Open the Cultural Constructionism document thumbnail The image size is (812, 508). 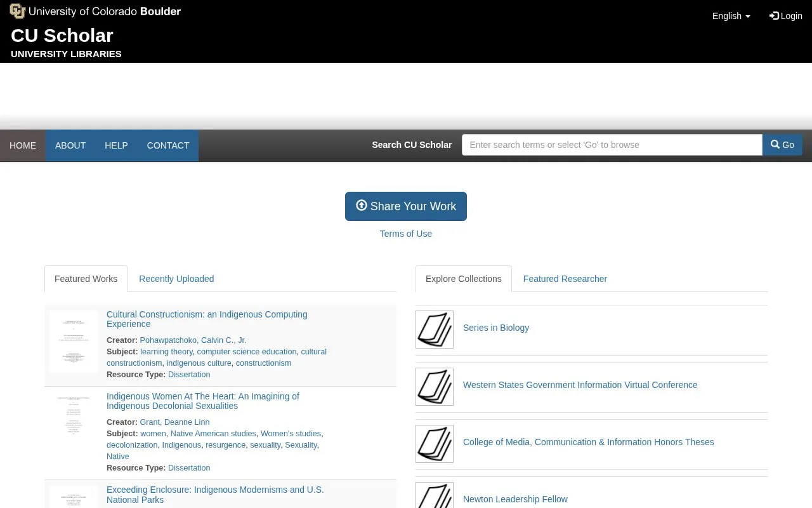pos(74,341)
